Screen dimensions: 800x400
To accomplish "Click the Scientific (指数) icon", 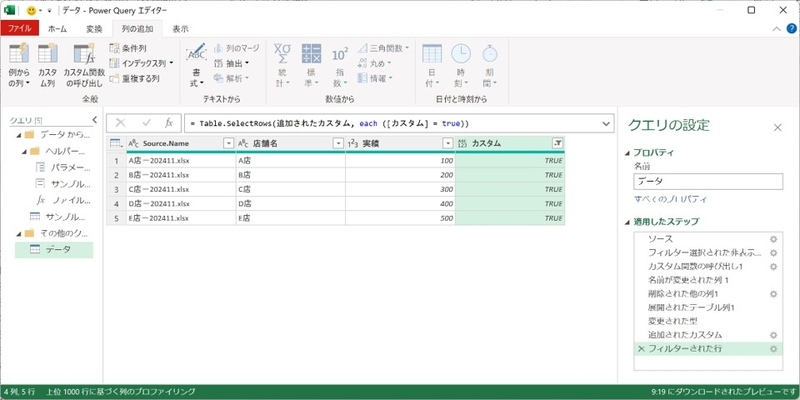I will point(340,53).
